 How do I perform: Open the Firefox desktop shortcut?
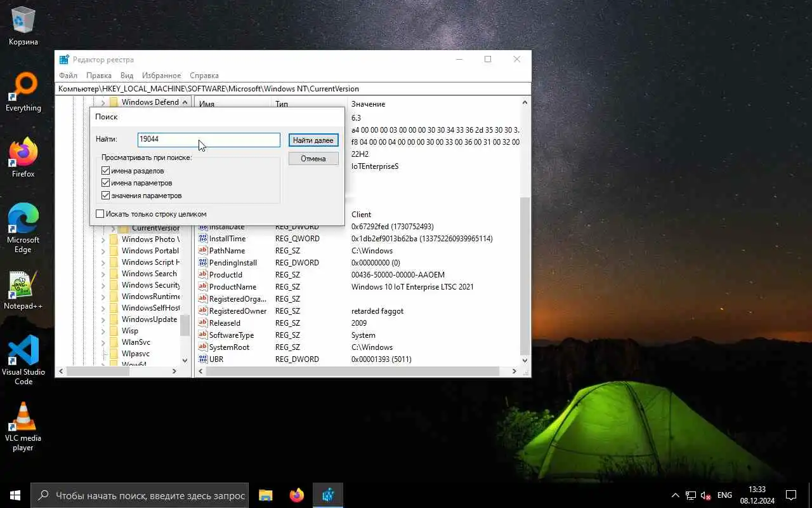click(x=23, y=158)
